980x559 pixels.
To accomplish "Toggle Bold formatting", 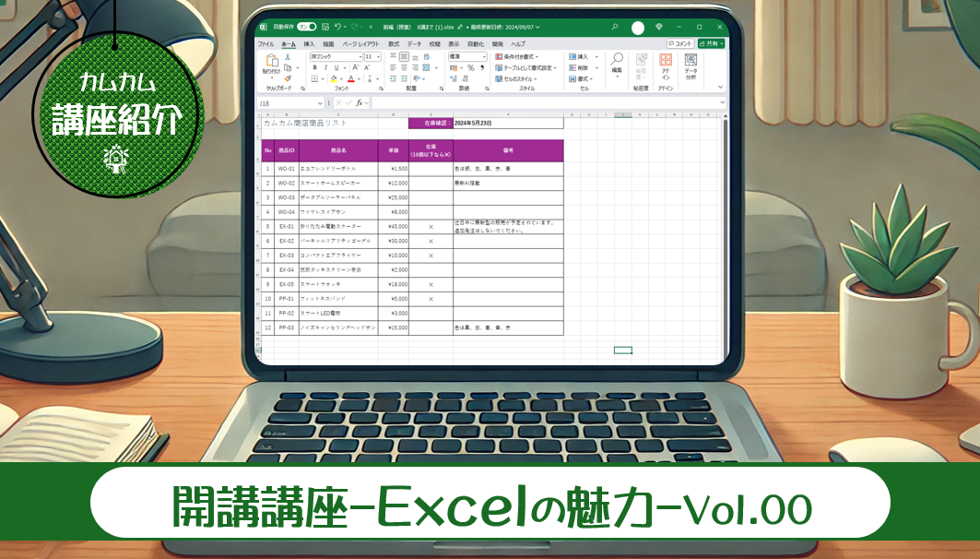I will (x=314, y=67).
